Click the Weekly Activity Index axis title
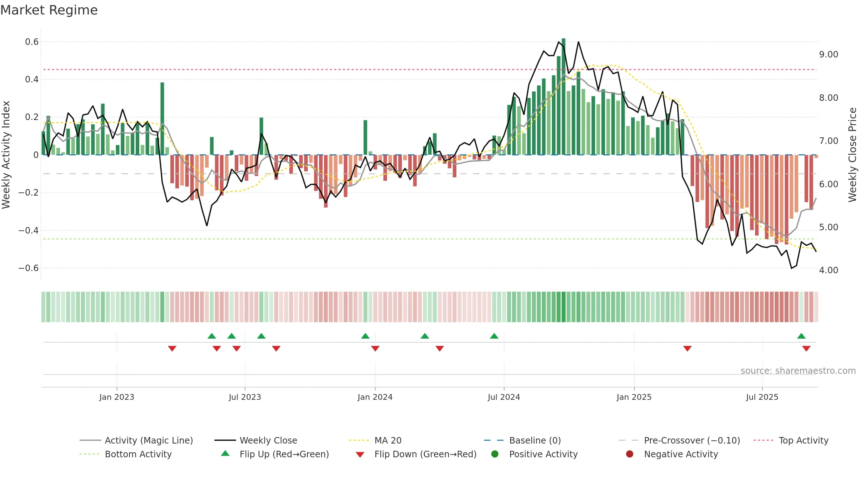Screen dimensions: 868x488 (x=6, y=155)
